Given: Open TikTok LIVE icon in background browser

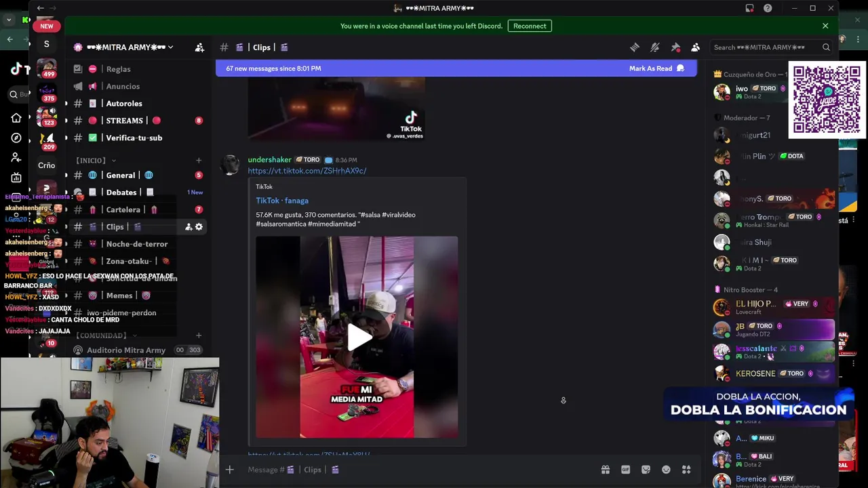Looking at the screenshot, I should [16, 178].
